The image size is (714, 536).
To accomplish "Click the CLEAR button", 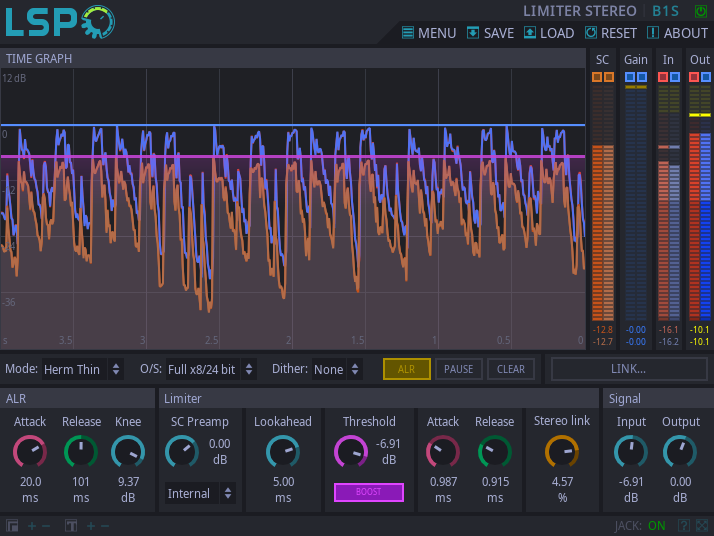I will tap(511, 369).
